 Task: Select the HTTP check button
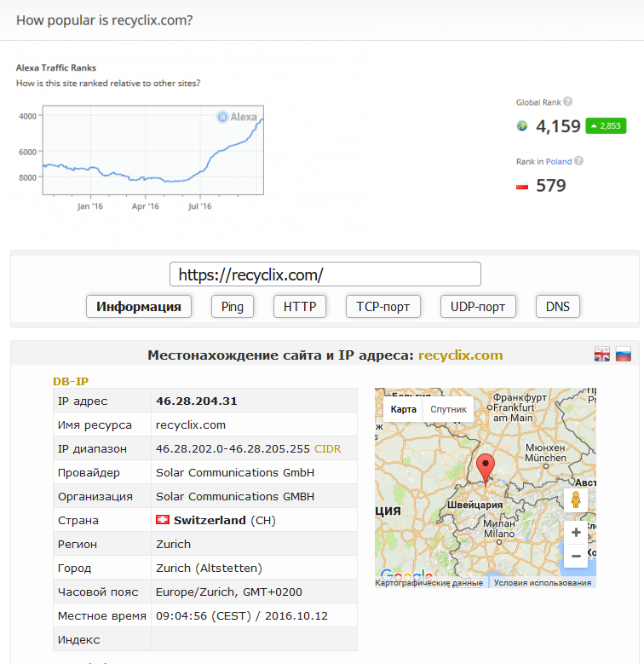tap(300, 307)
